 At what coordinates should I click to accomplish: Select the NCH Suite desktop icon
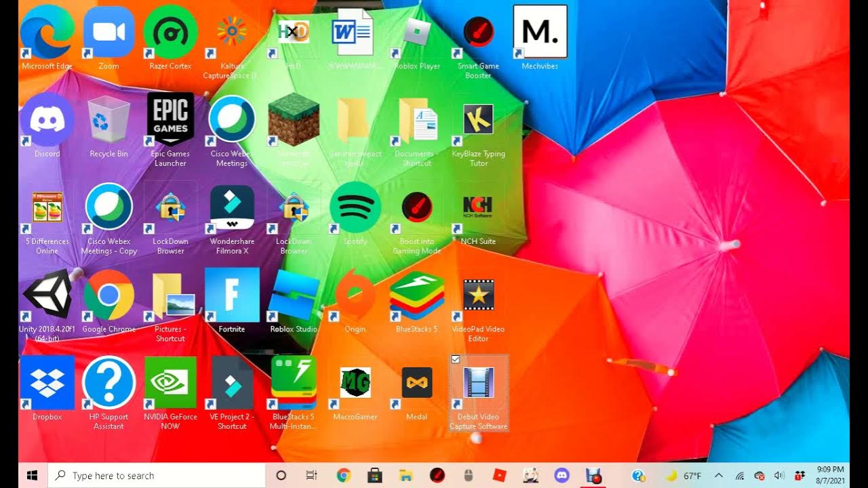[478, 208]
